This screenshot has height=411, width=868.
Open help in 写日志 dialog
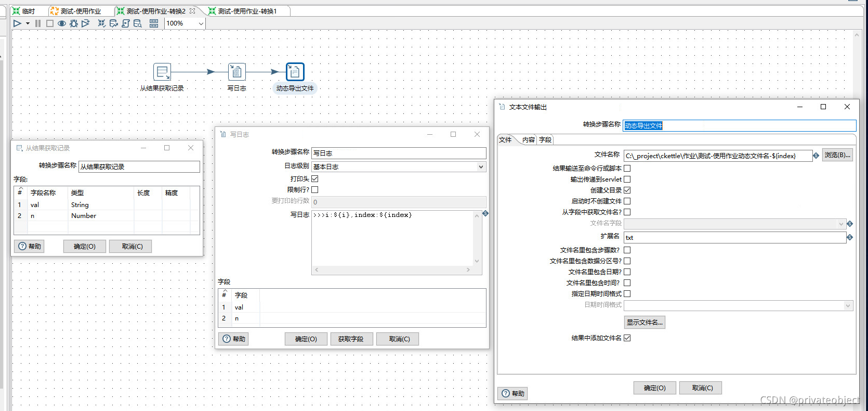[x=233, y=339]
